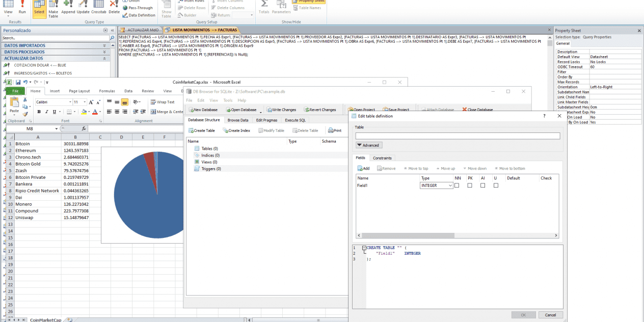Click the Save icon in Excel quick access toolbar
644x322 pixels.
(x=18, y=82)
